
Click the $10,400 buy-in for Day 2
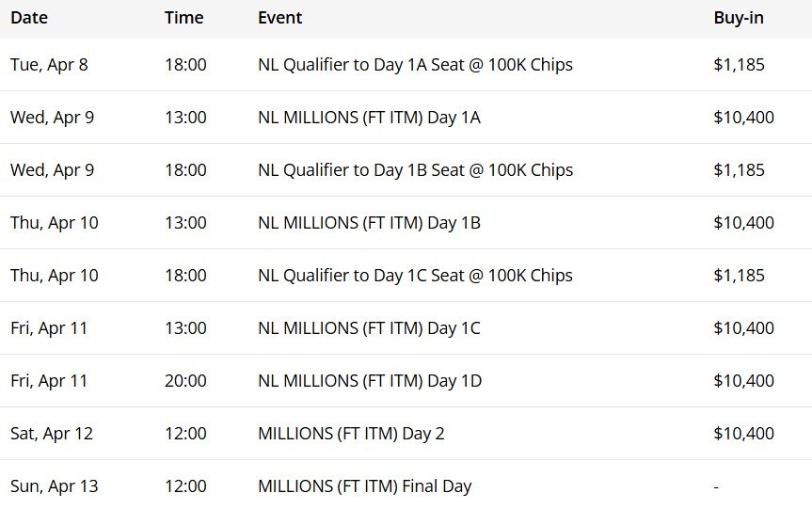pos(743,434)
